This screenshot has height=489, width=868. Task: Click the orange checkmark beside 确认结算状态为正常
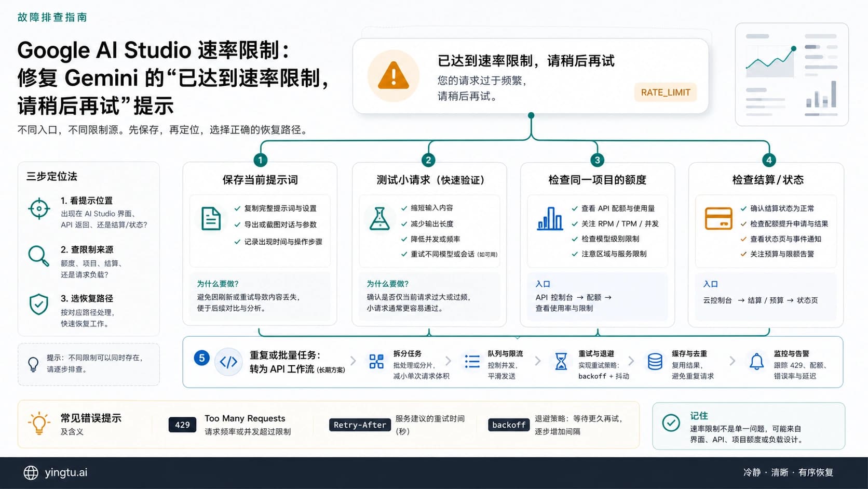click(x=743, y=208)
